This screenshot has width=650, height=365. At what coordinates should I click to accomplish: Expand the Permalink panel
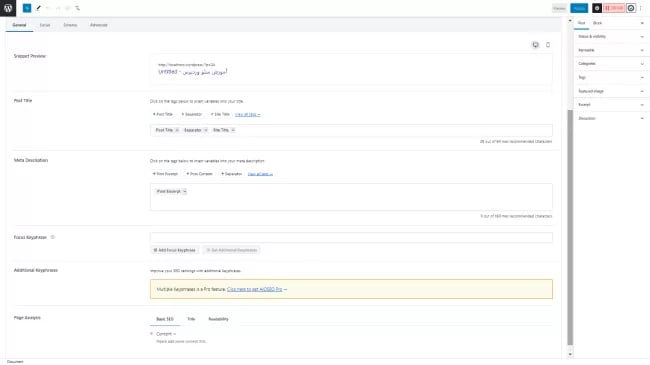612,50
